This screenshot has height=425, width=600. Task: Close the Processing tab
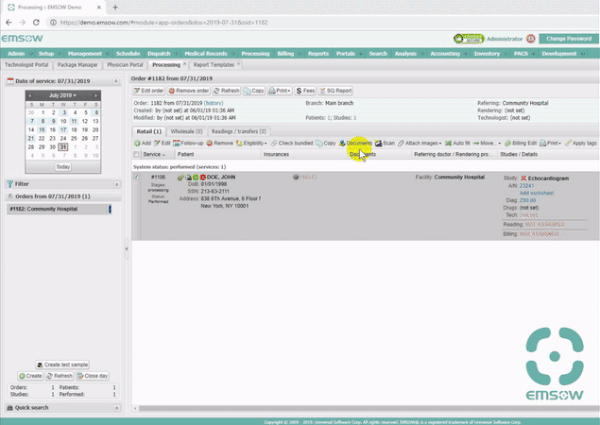pos(184,64)
